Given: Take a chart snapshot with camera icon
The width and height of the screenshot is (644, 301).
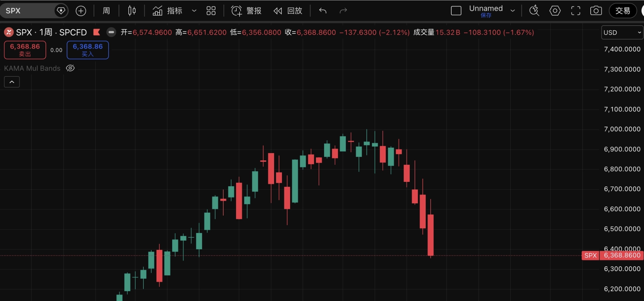Looking at the screenshot, I should (596, 11).
